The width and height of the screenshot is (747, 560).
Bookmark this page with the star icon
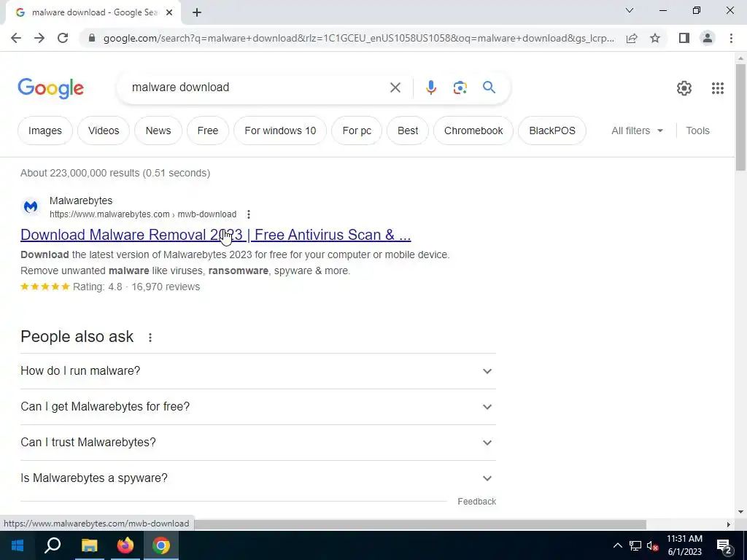point(655,38)
